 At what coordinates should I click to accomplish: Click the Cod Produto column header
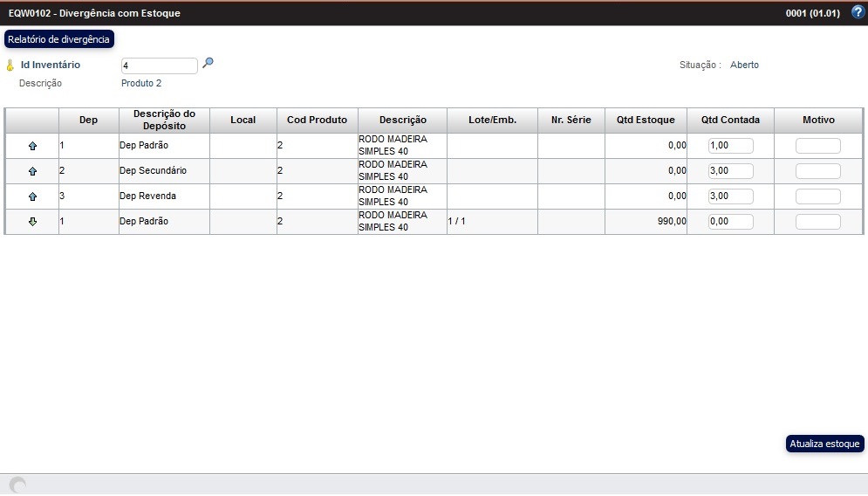(317, 120)
